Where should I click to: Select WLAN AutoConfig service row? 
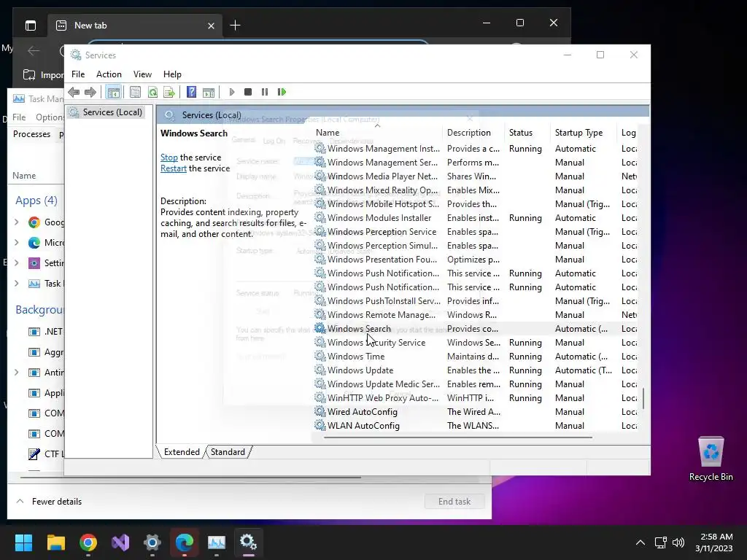tap(475, 426)
